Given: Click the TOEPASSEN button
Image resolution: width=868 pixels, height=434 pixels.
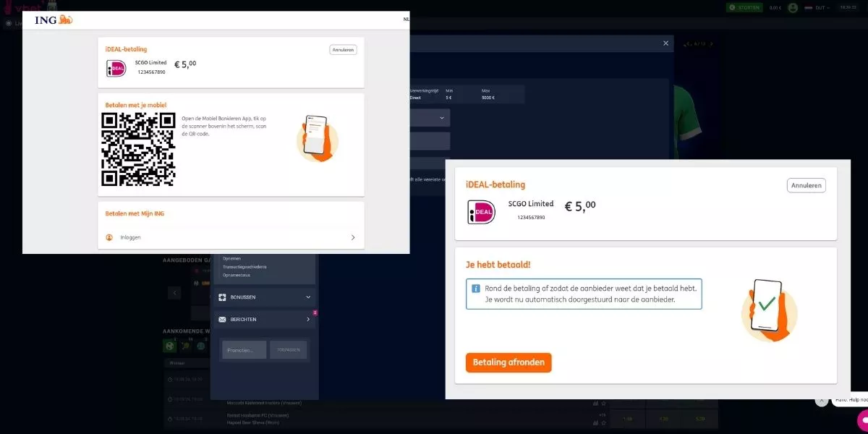Looking at the screenshot, I should coord(289,350).
